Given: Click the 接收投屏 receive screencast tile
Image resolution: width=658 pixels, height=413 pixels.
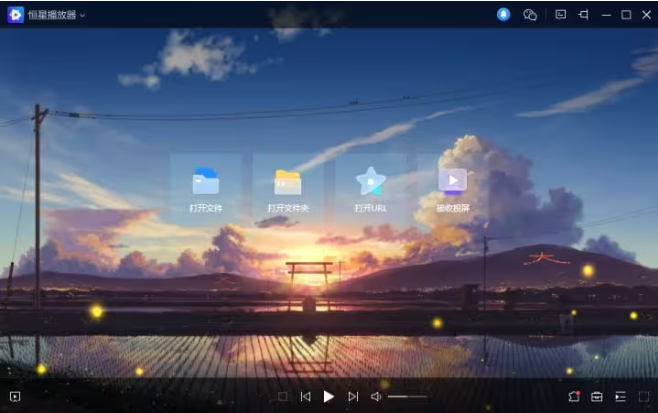Looking at the screenshot, I should tap(453, 189).
